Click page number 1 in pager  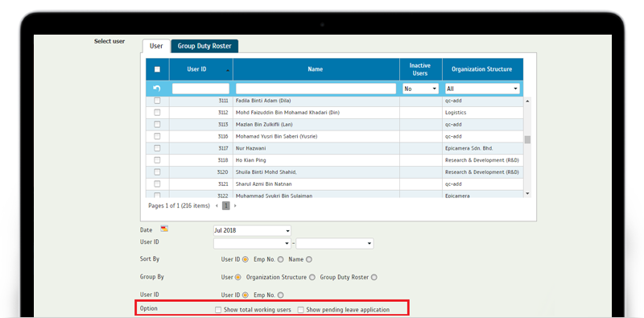coord(226,205)
